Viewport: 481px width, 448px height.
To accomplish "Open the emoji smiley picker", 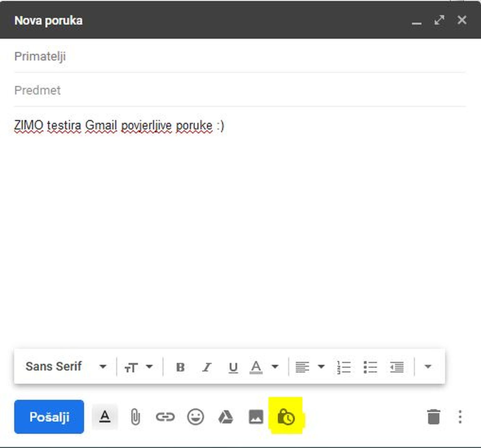I will tap(195, 417).
